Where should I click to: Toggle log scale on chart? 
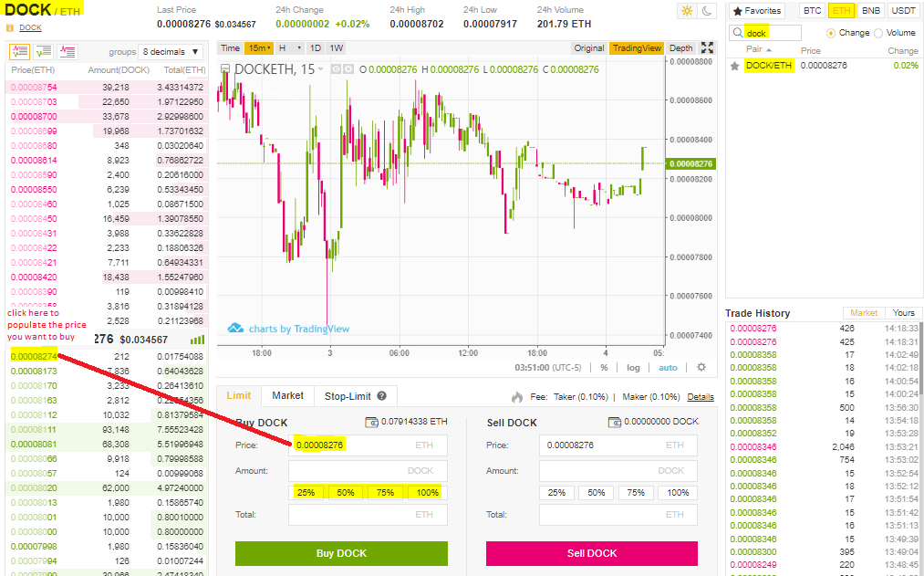(x=633, y=367)
